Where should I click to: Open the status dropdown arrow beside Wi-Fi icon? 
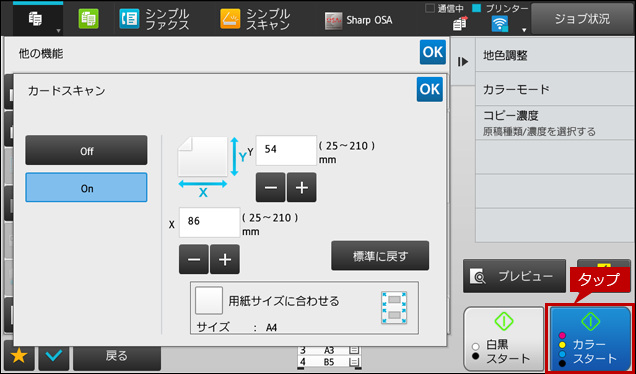[x=524, y=30]
